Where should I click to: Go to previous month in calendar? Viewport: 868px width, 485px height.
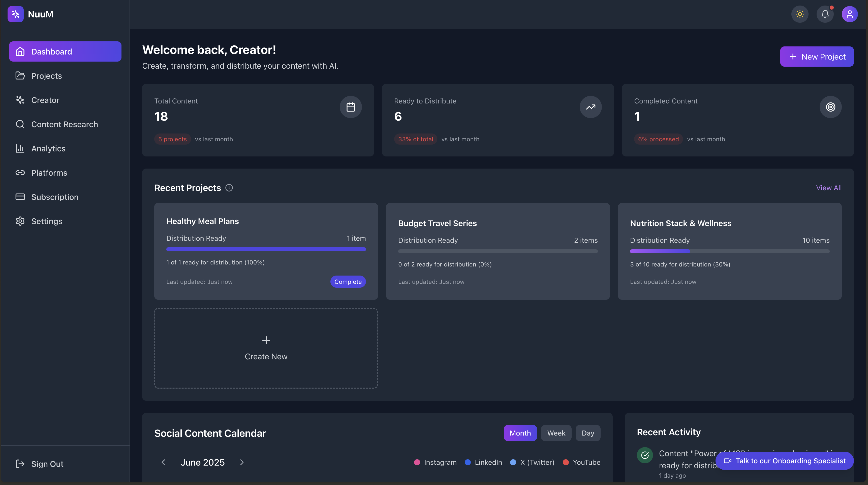tap(163, 462)
